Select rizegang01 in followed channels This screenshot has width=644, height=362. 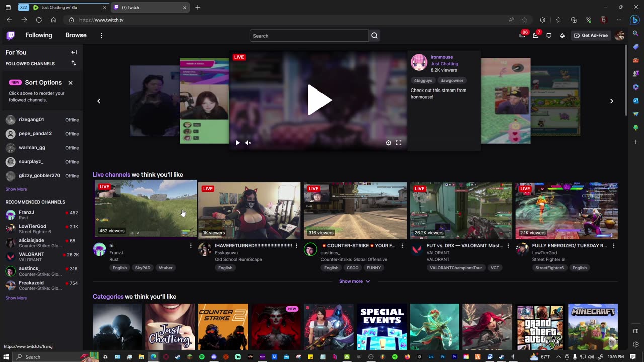(42, 120)
